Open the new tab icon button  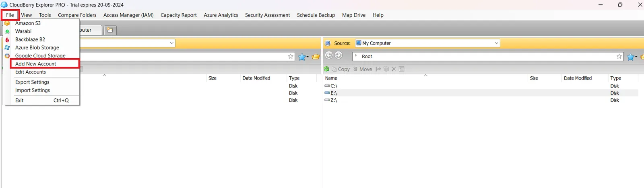(x=110, y=30)
